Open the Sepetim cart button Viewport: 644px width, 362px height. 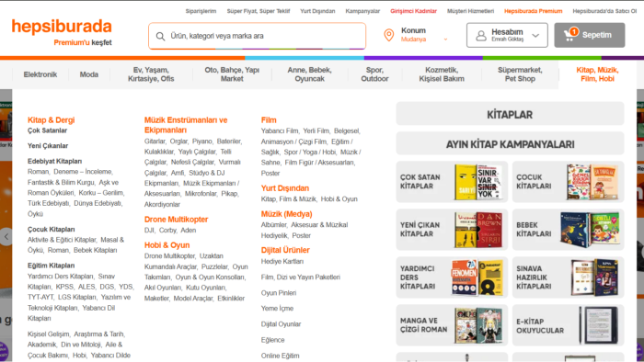click(x=590, y=35)
